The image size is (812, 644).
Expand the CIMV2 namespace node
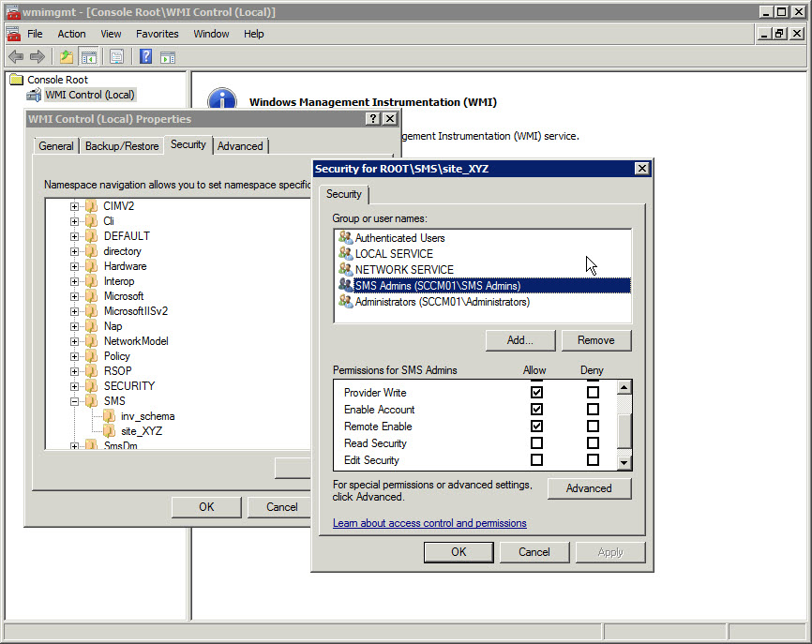coord(75,206)
